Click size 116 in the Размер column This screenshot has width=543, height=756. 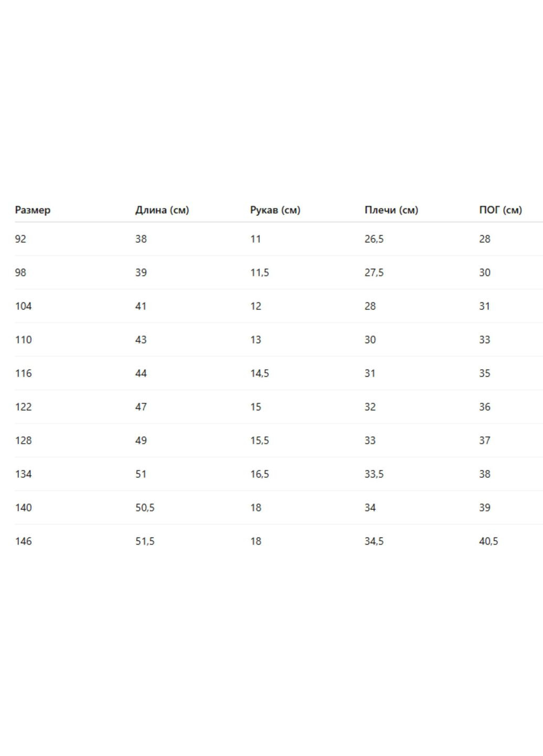pos(23,373)
